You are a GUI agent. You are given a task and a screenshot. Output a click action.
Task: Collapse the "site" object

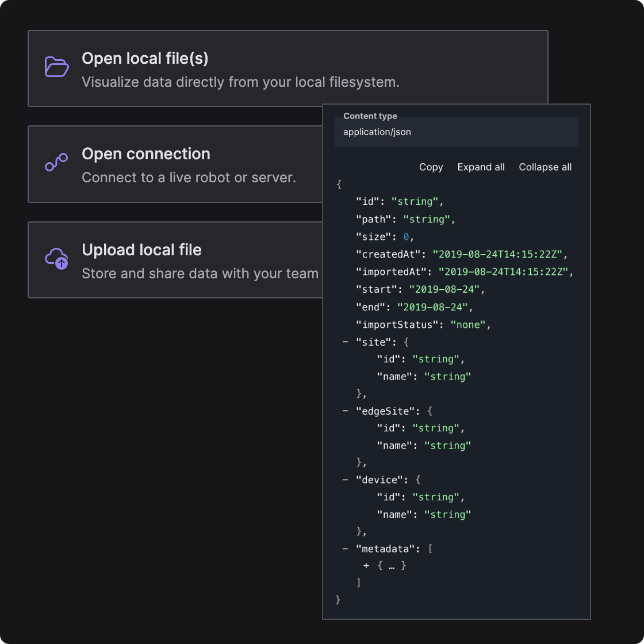(346, 342)
